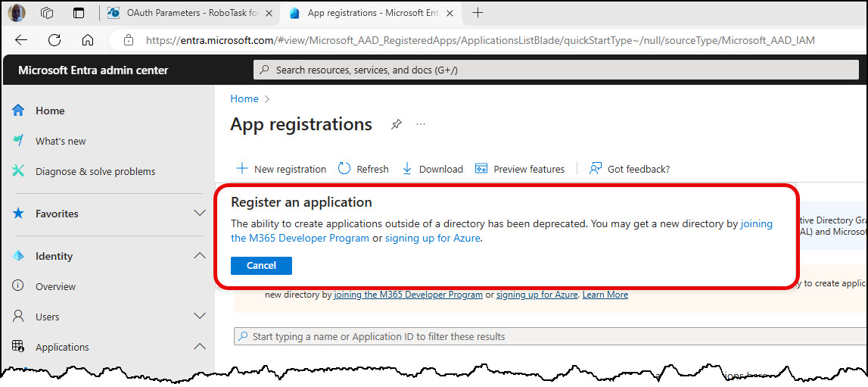Image resolution: width=868 pixels, height=387 pixels.
Task: Open Diagnose & solve problems
Action: point(95,171)
